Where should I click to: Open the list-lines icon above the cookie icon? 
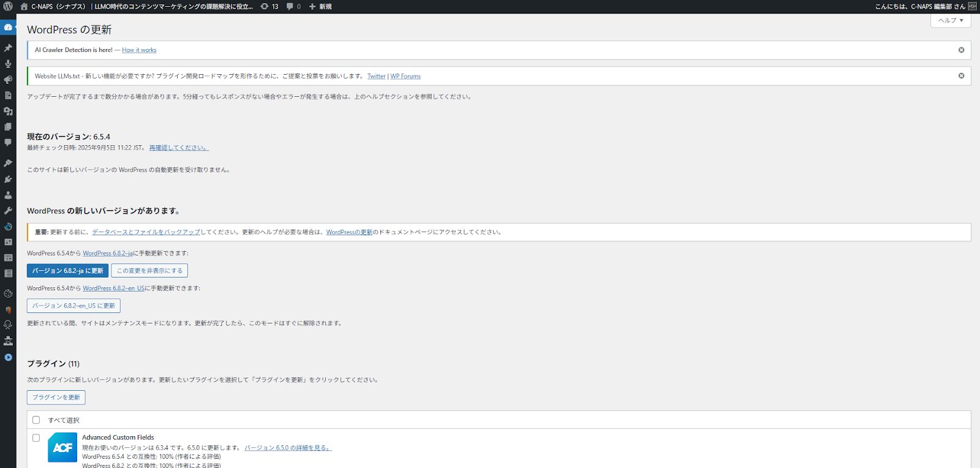click(x=8, y=273)
